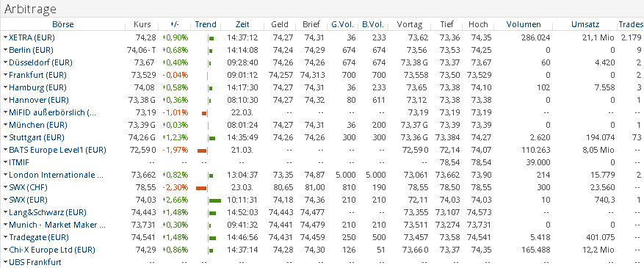
Task: Sort by Zeit column header
Action: tap(242, 24)
